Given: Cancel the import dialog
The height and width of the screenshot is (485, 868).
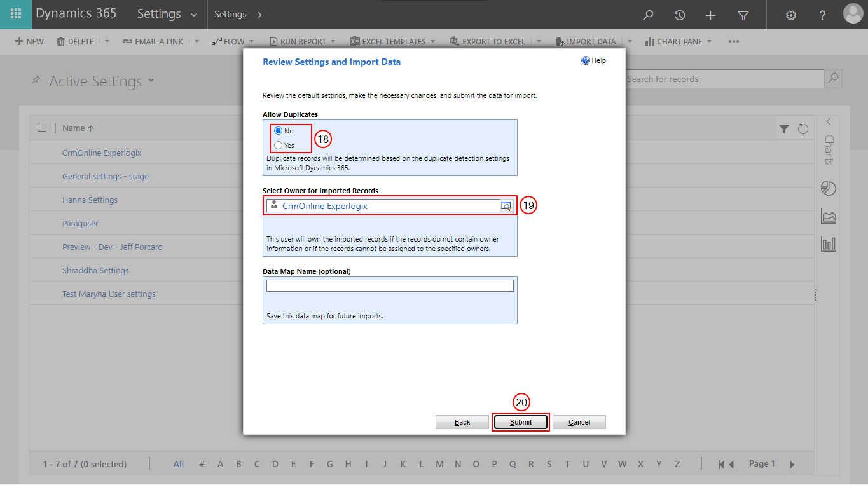Looking at the screenshot, I should coord(579,422).
